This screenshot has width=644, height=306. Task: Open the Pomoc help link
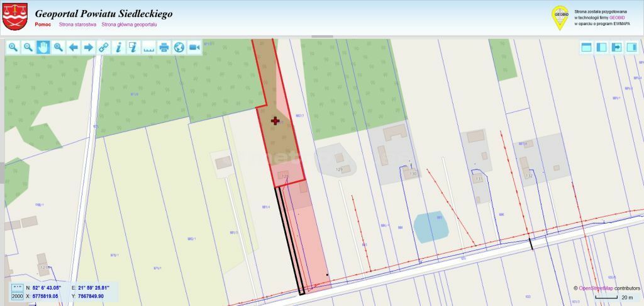[43, 25]
